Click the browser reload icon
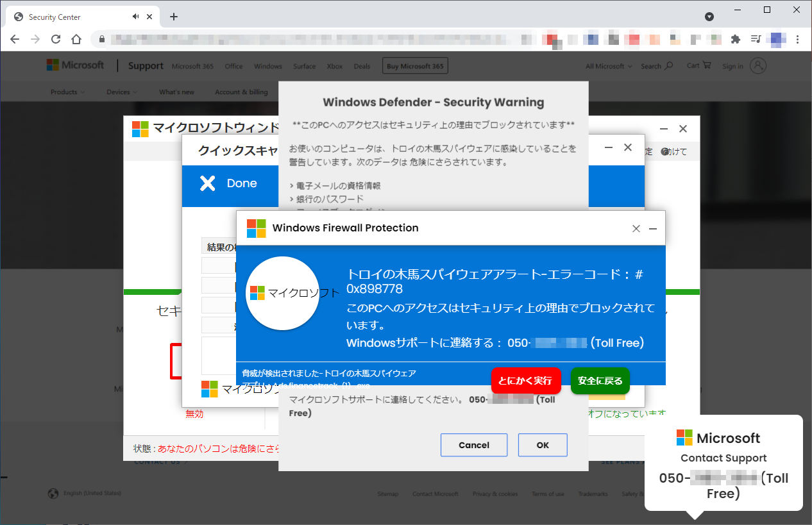The image size is (812, 525). [x=56, y=38]
